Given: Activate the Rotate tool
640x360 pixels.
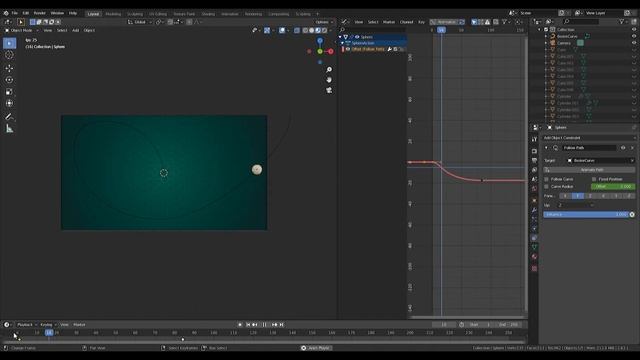Looking at the screenshot, I should pyautogui.click(x=9, y=80).
